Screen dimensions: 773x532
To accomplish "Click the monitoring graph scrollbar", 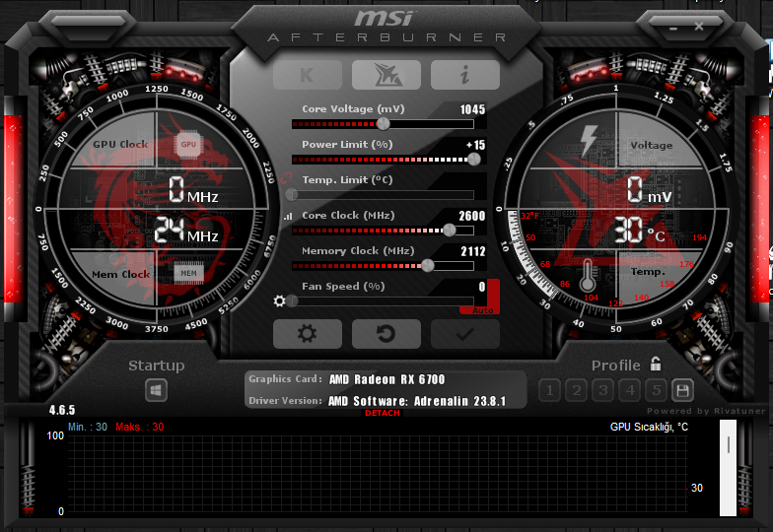I will (728, 467).
